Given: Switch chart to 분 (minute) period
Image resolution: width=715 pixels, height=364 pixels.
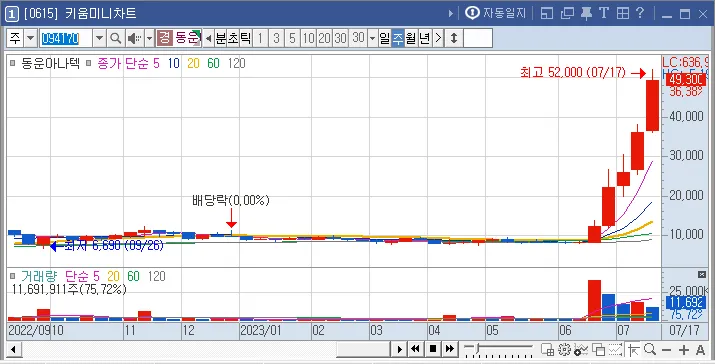Looking at the screenshot, I should (x=221, y=38).
